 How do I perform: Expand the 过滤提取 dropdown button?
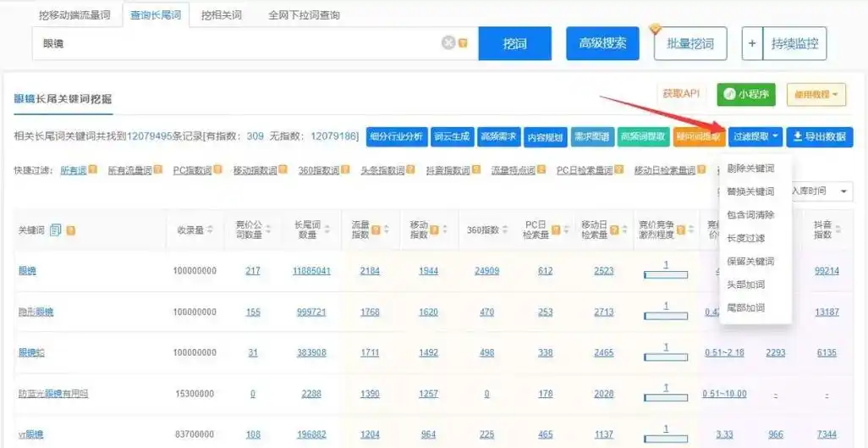coord(755,136)
